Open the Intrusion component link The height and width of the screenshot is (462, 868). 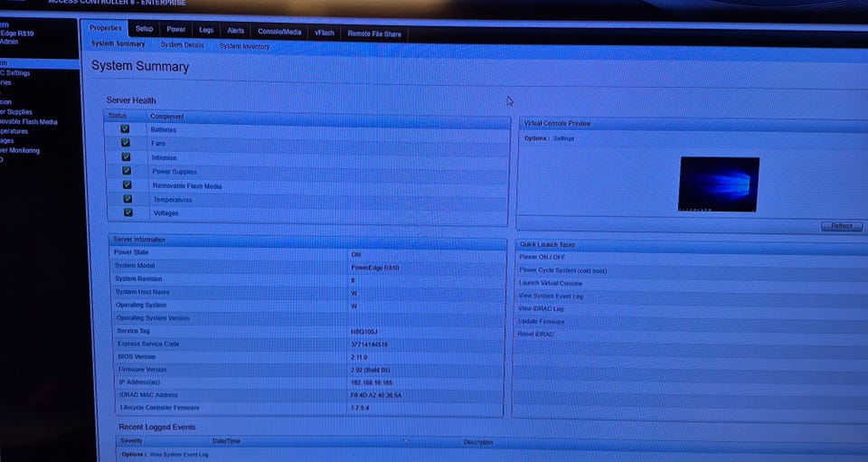[x=164, y=157]
